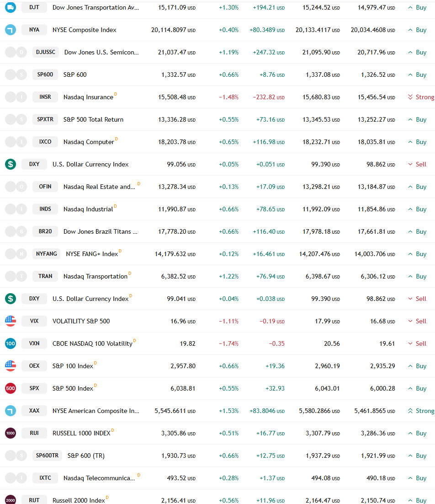Open the SP600 ticker badge
This screenshot has height=504, width=435.
tap(45, 75)
